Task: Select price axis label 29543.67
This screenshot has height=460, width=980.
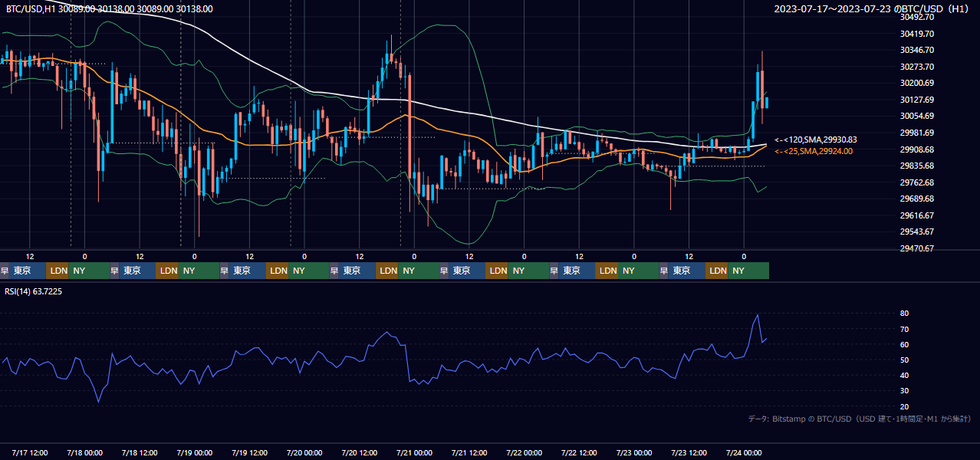Action: click(916, 232)
